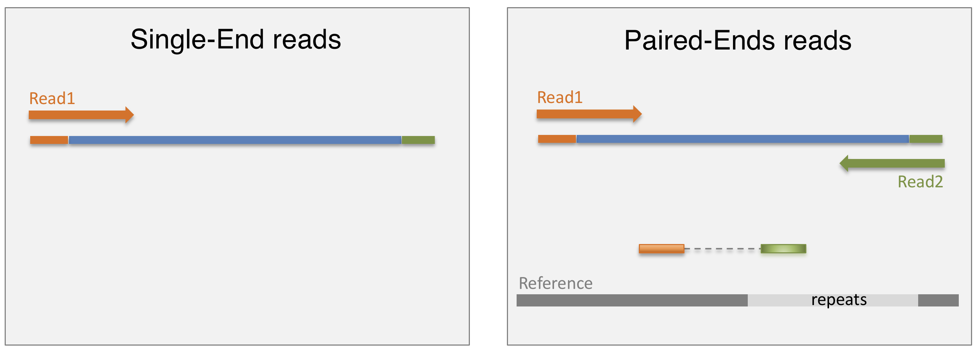980x356 pixels.
Task: Click the small green mapped read block
Action: point(783,249)
